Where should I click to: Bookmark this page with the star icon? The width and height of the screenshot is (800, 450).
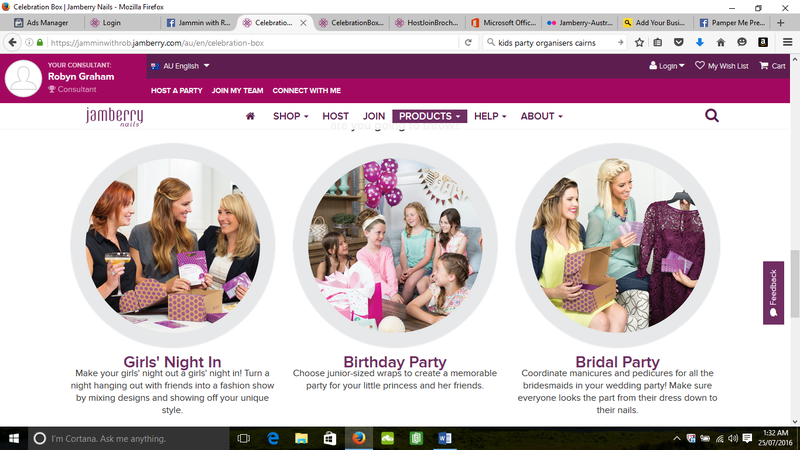[x=639, y=42]
